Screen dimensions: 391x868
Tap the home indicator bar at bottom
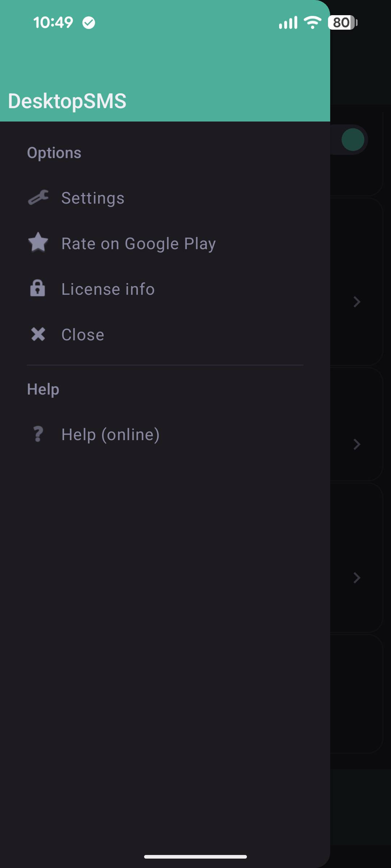tap(195, 856)
